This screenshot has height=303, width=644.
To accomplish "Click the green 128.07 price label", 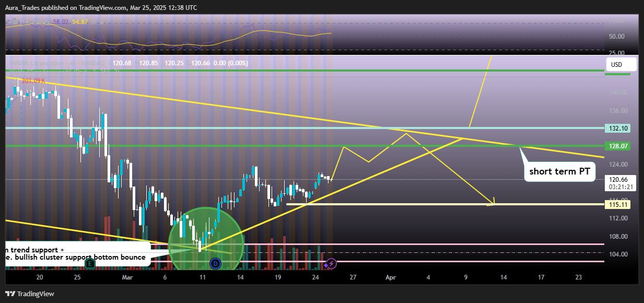I will [618, 146].
